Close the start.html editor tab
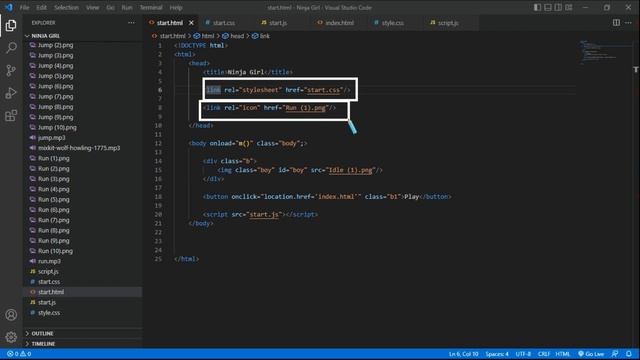The image size is (640, 360). click(x=191, y=23)
